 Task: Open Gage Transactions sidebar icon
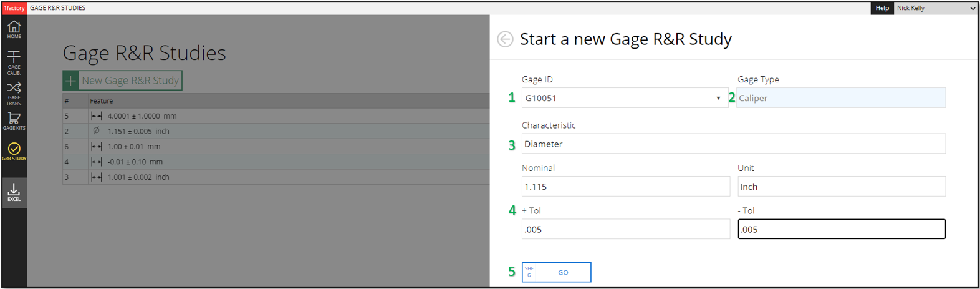[14, 93]
